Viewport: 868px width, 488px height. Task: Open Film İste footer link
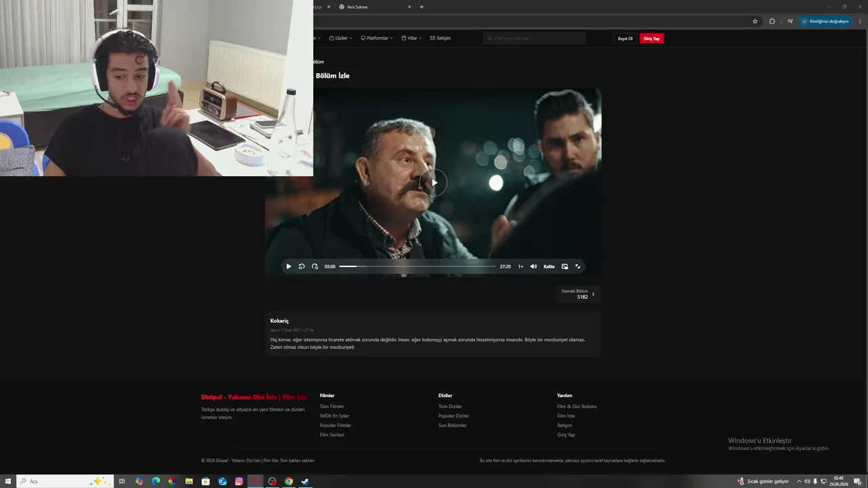566,416
